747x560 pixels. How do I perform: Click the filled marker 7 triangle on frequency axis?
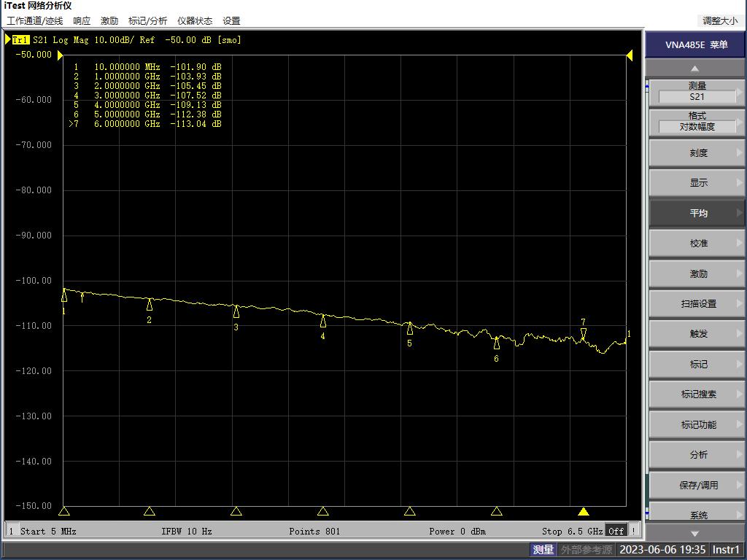[x=583, y=512]
